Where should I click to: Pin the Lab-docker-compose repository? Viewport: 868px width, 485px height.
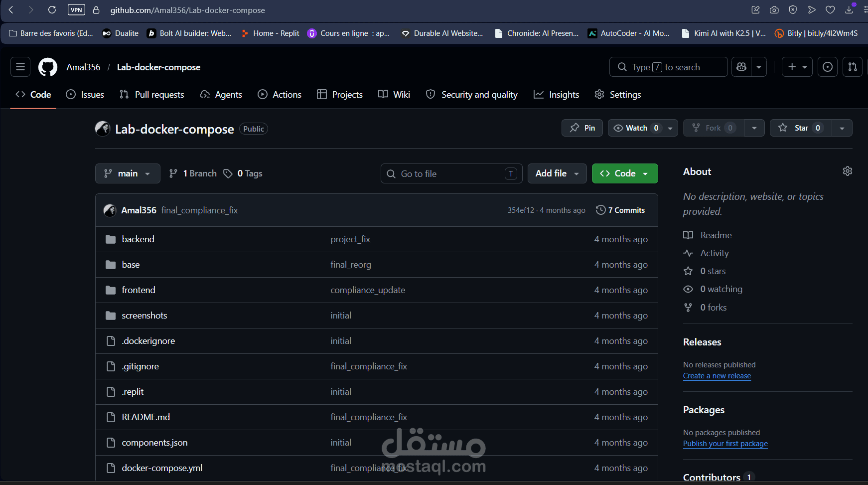tap(582, 128)
